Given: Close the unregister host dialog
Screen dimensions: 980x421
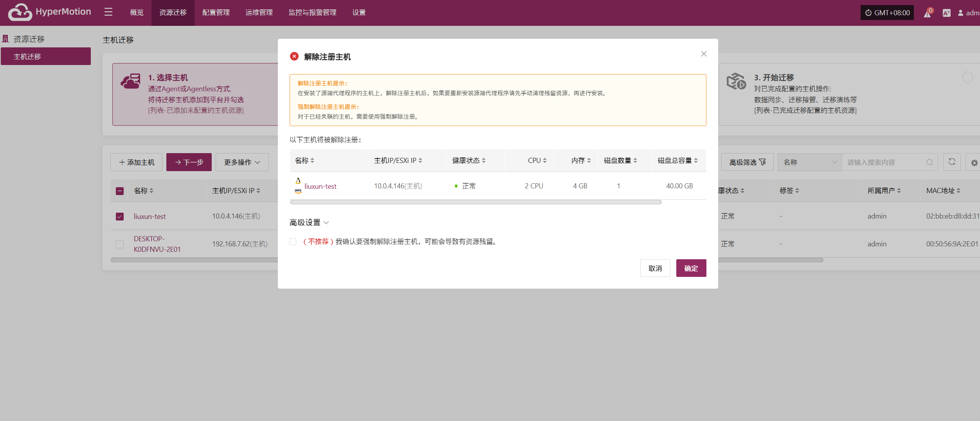Looking at the screenshot, I should coord(704,54).
